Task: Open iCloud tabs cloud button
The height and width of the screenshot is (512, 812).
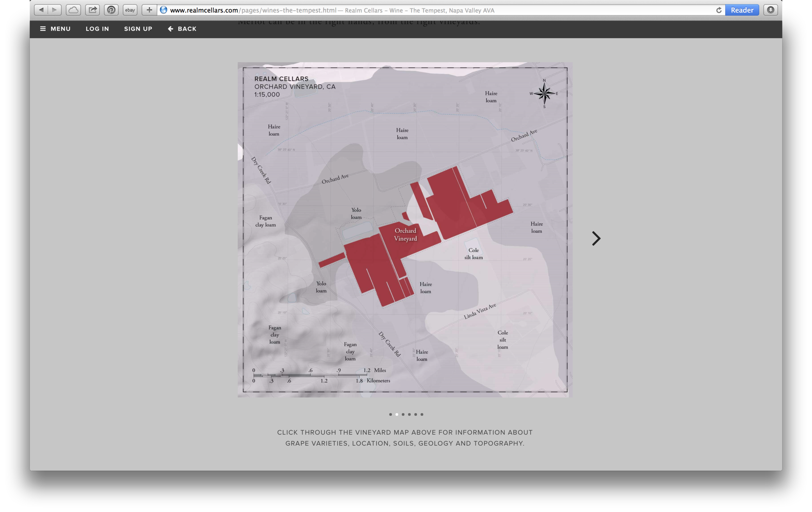Action: (x=73, y=10)
